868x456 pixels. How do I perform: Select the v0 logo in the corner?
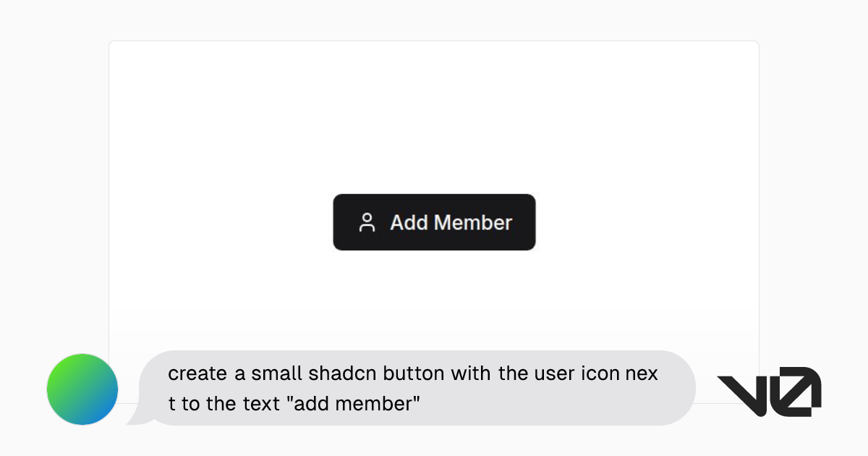(x=769, y=389)
